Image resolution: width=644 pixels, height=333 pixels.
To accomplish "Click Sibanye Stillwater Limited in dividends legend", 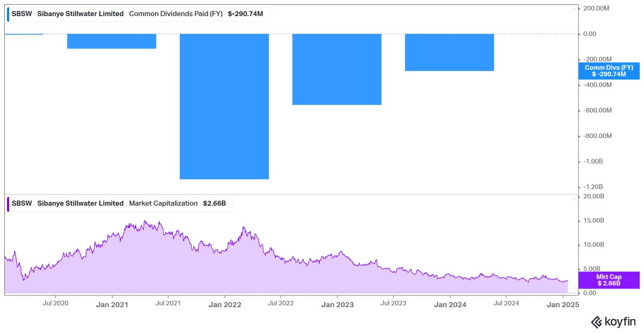I will click(x=80, y=14).
